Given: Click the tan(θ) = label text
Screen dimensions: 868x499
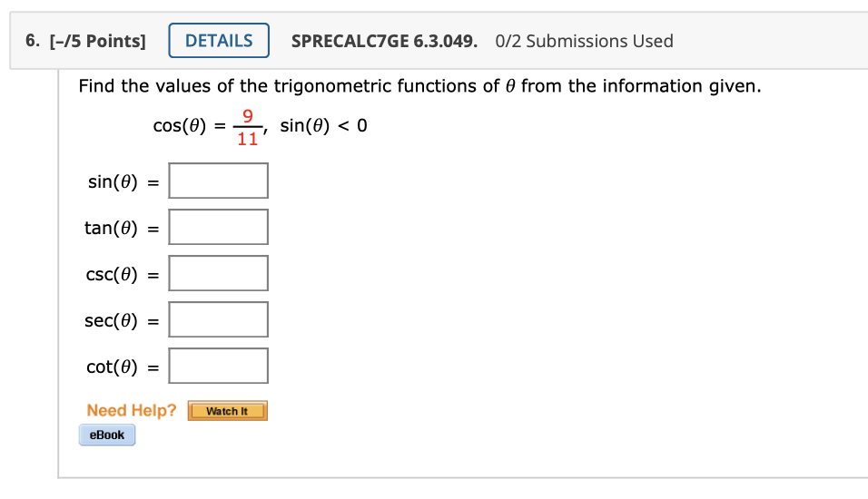Looking at the screenshot, I should [x=122, y=228].
